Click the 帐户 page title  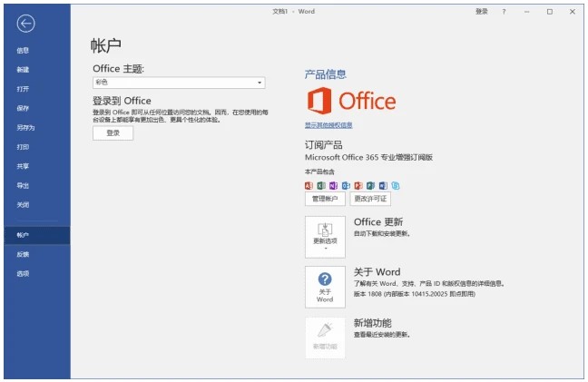point(106,45)
